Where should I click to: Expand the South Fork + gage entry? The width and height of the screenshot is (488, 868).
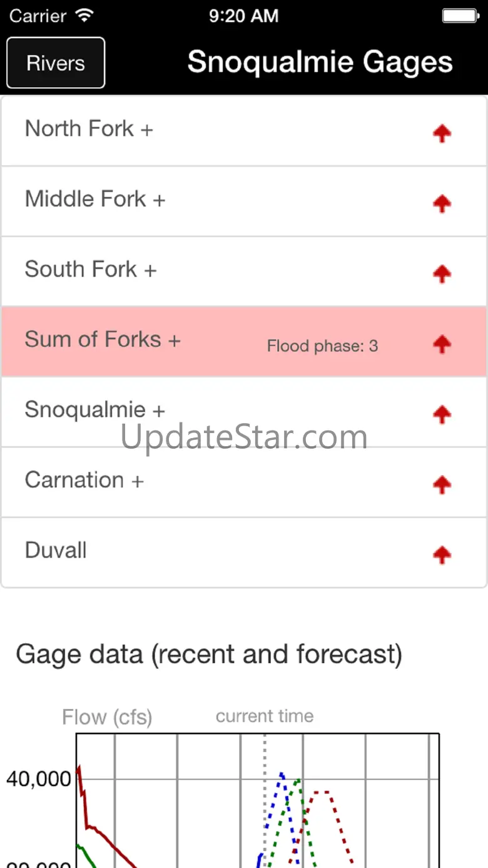click(x=244, y=271)
